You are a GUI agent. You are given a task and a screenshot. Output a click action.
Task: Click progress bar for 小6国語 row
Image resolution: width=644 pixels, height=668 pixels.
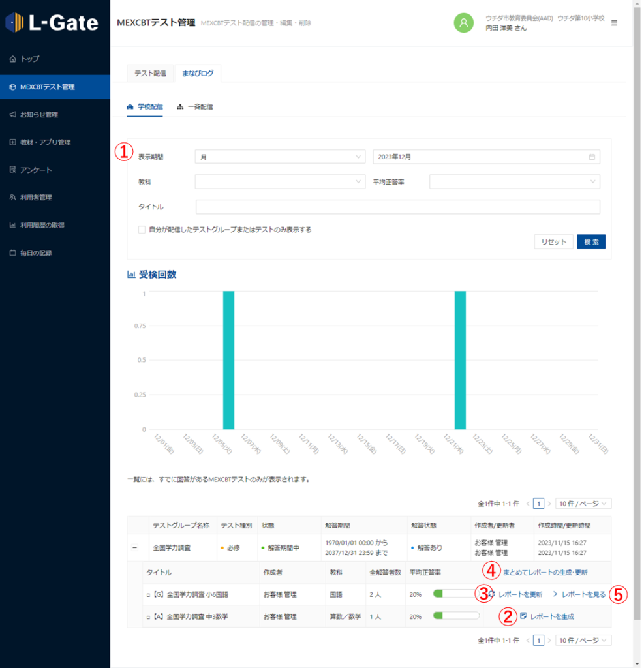[x=456, y=594]
